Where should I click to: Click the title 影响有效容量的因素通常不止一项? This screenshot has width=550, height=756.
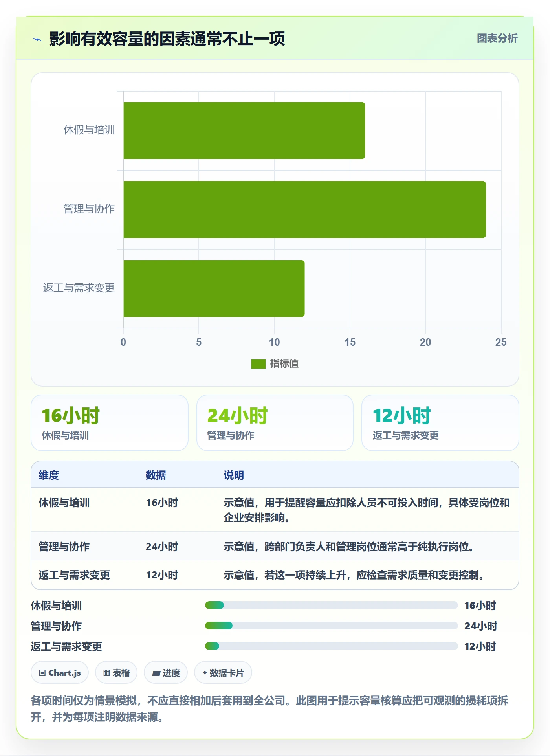click(167, 39)
